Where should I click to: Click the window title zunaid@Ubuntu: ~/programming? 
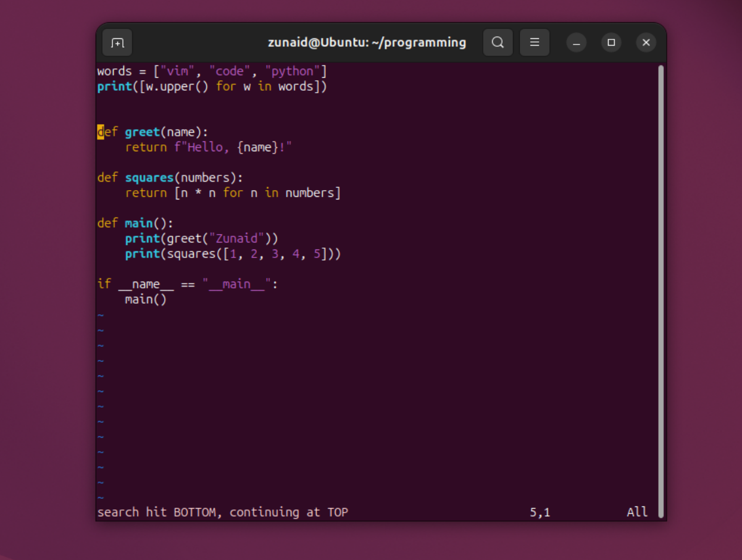pos(367,43)
